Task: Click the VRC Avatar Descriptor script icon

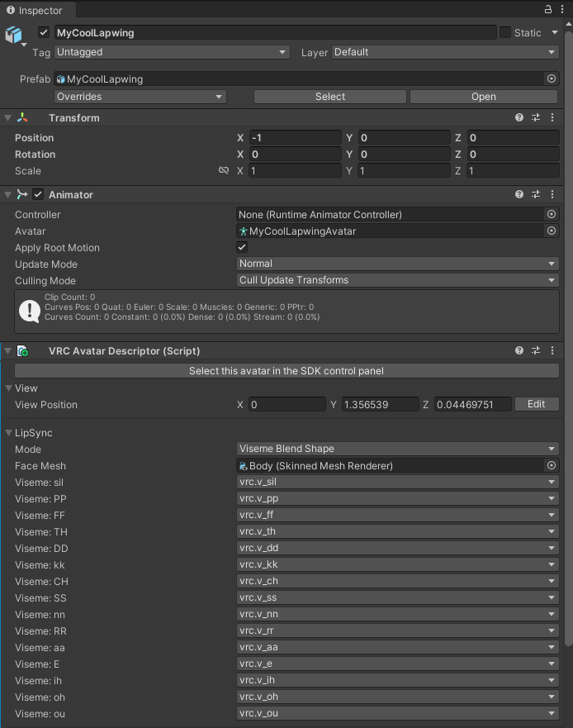Action: [22, 350]
